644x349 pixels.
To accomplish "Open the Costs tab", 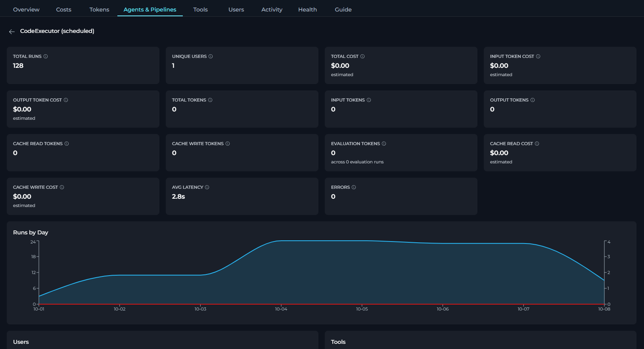I will [x=63, y=10].
